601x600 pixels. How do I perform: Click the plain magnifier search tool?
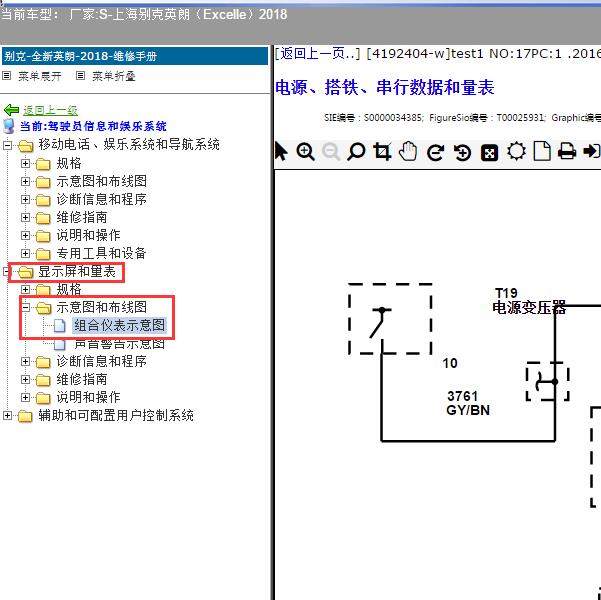coord(356,152)
